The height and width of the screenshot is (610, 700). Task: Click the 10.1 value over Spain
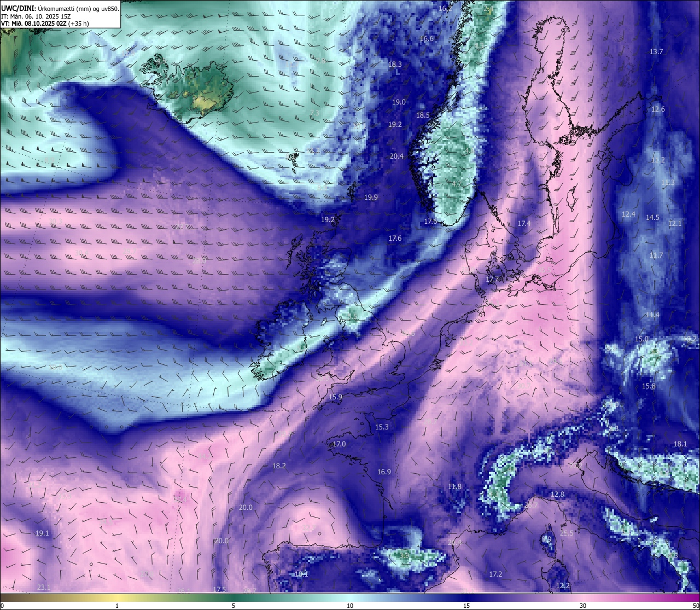coord(301,574)
